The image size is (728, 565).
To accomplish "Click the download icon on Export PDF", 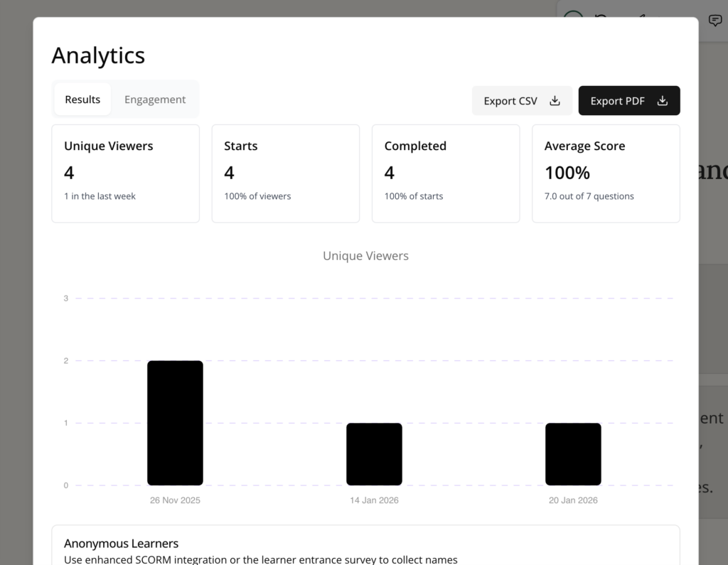I will [662, 101].
